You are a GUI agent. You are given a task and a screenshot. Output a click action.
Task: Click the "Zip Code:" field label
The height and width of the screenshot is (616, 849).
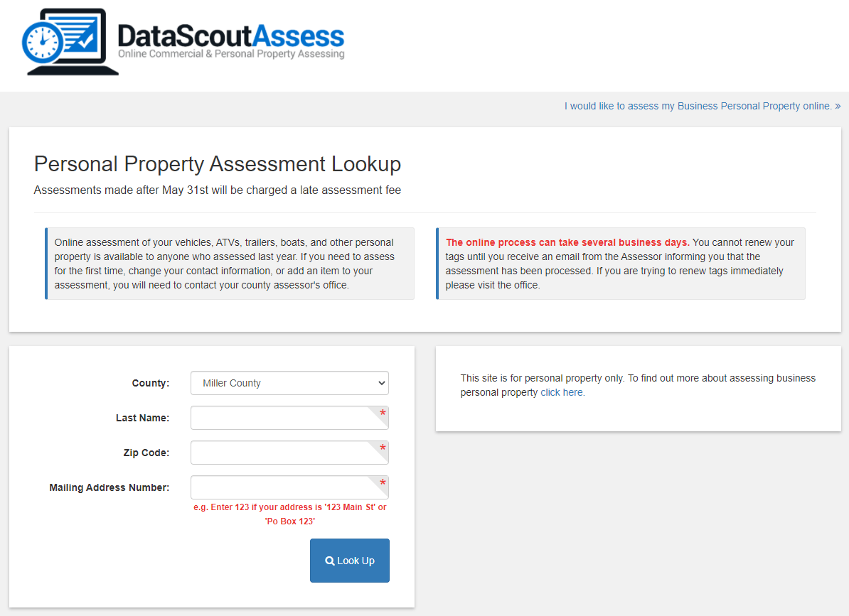146,452
